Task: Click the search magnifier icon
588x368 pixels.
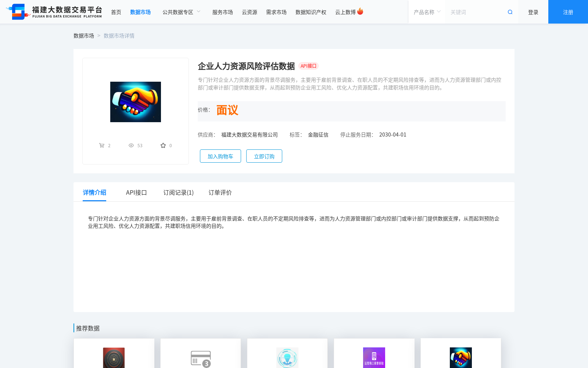Action: pyautogui.click(x=510, y=12)
